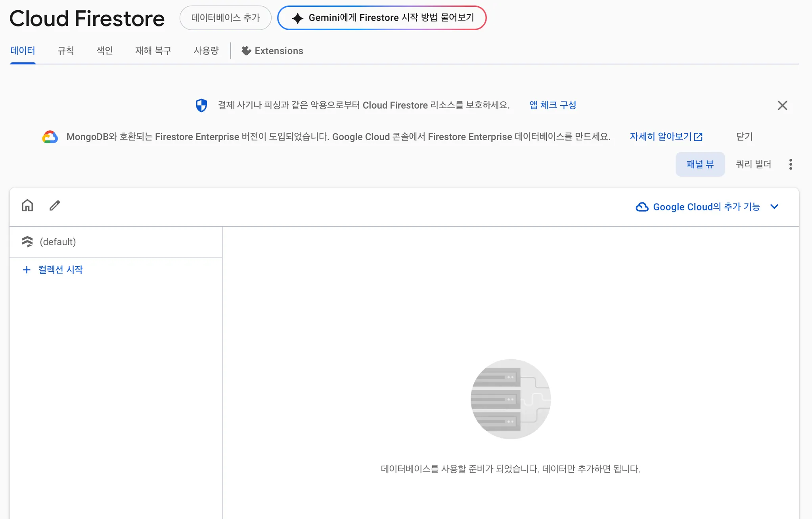Viewport: 812px width, 519px height.
Task: Open the 색인 tab
Action: [x=105, y=51]
